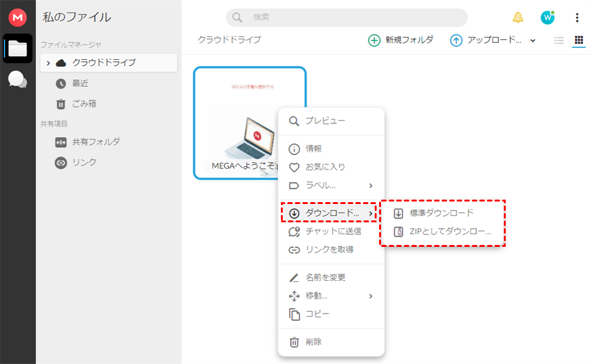Choose プレビュー in context menu

331,121
